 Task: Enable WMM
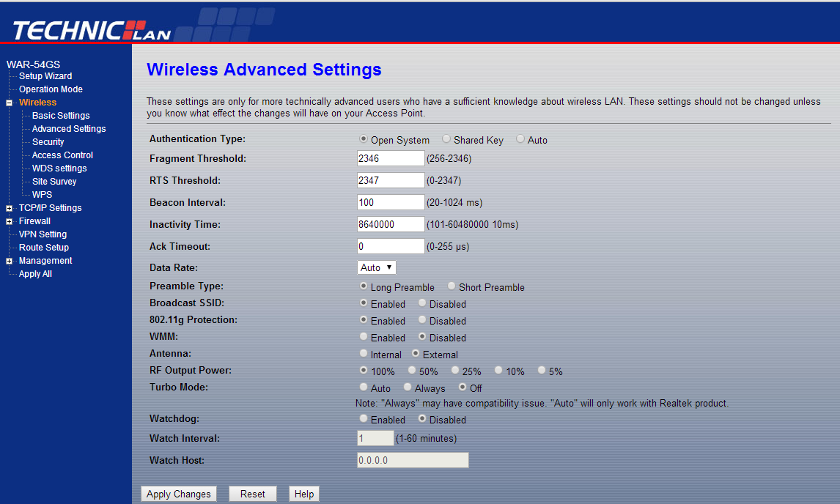click(x=364, y=336)
